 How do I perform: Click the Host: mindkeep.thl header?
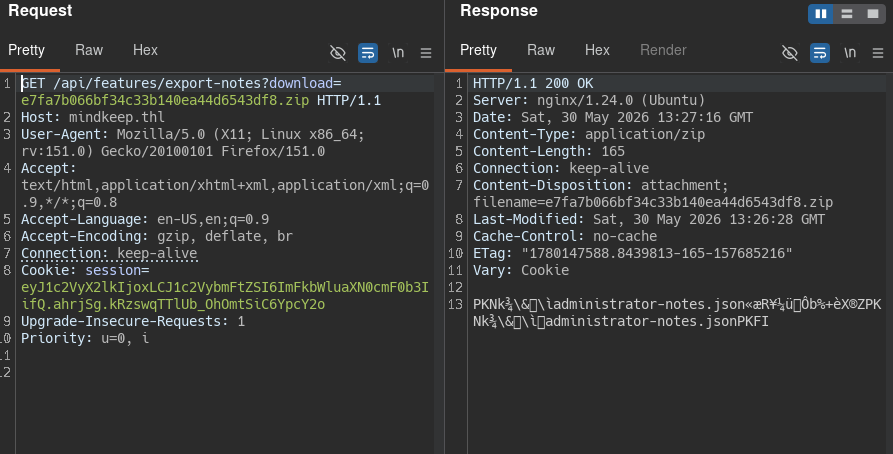tap(93, 117)
